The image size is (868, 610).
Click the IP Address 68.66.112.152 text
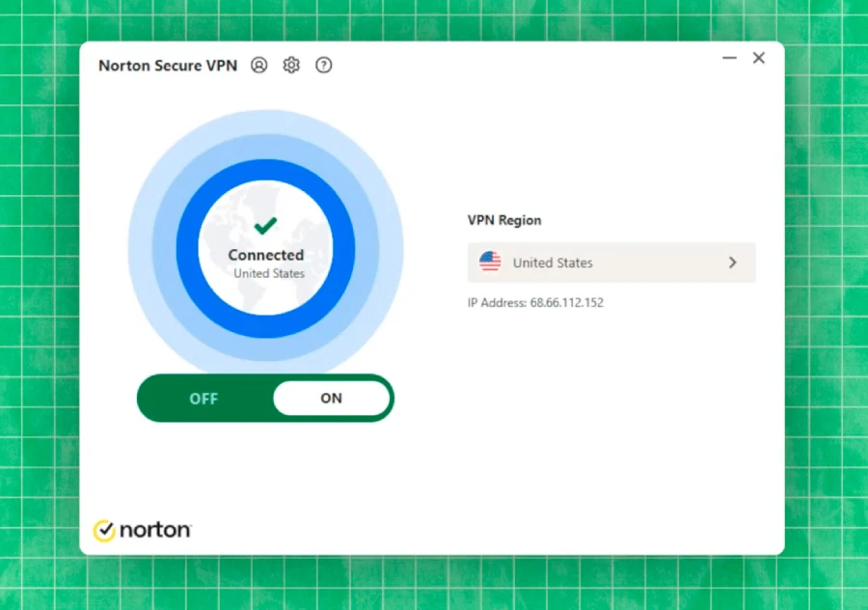click(x=535, y=302)
